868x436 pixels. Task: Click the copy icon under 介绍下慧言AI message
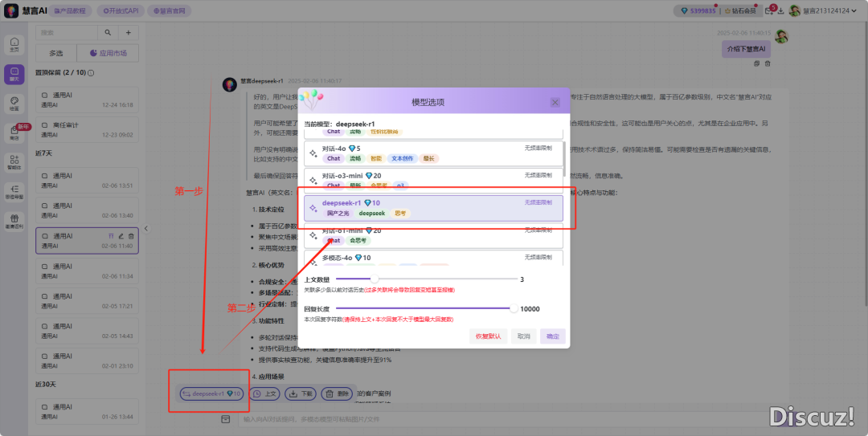pos(757,63)
